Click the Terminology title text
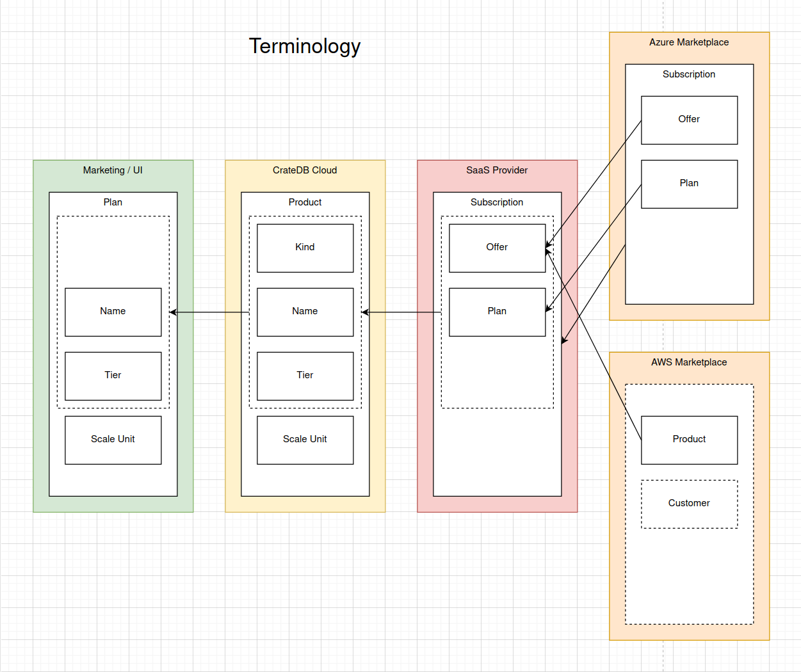The width and height of the screenshot is (801, 672). pyautogui.click(x=305, y=46)
